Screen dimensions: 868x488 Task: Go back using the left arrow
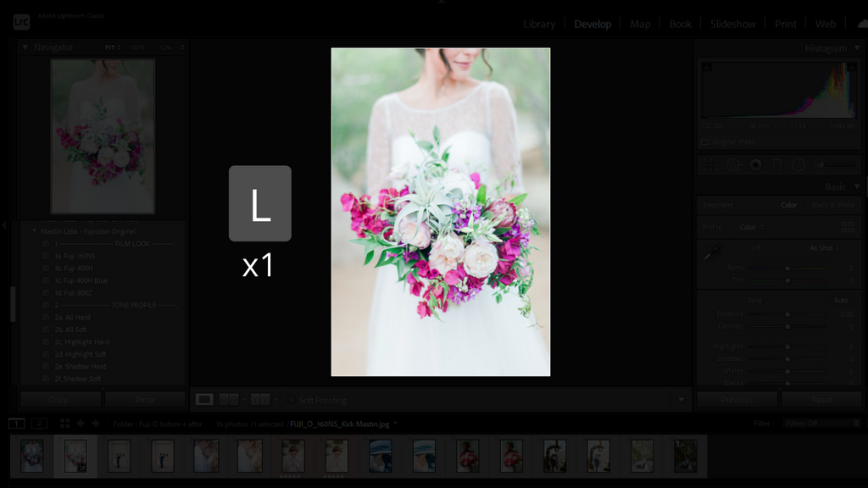click(81, 424)
